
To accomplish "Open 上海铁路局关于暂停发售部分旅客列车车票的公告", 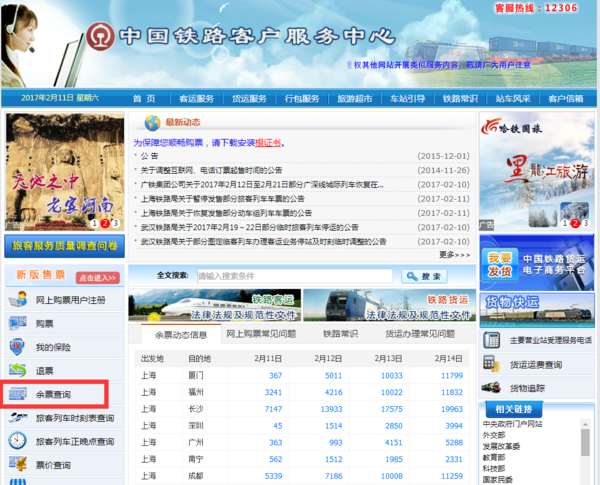I will click(223, 199).
